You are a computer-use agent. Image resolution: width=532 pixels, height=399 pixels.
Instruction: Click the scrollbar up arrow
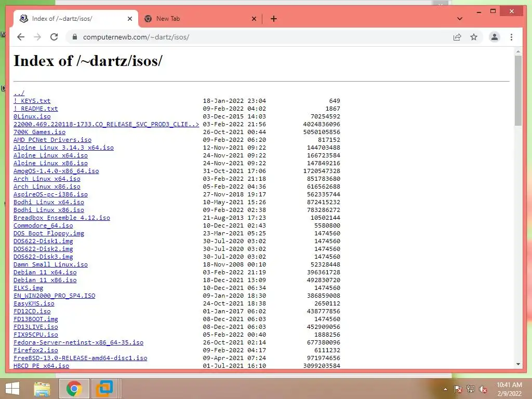click(518, 52)
